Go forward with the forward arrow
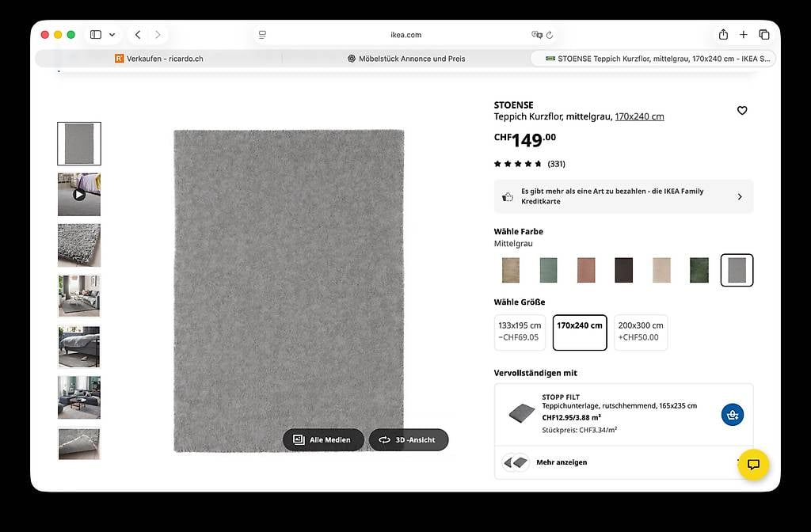 coord(158,35)
